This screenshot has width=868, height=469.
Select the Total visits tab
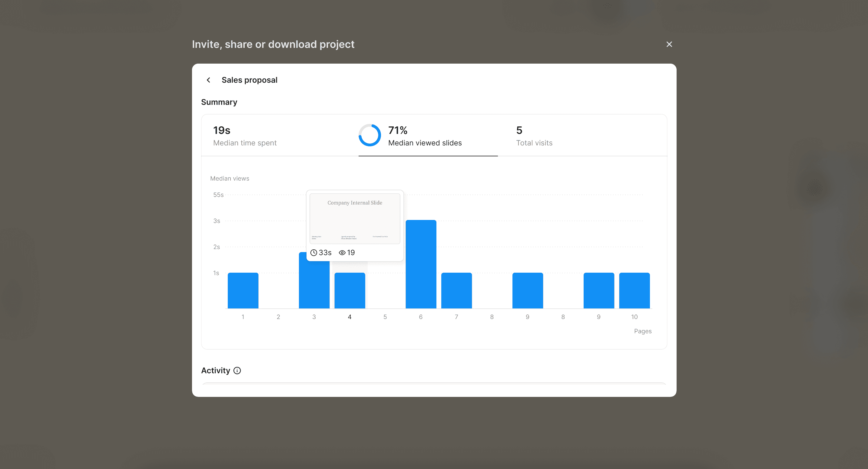pyautogui.click(x=582, y=135)
